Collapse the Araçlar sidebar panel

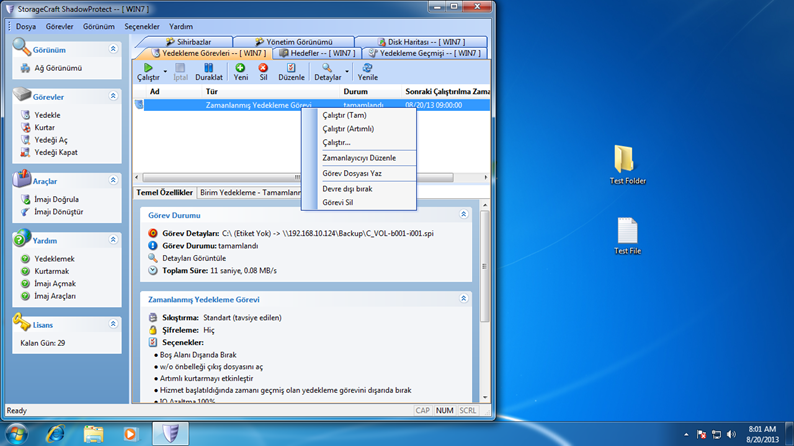pos(113,180)
